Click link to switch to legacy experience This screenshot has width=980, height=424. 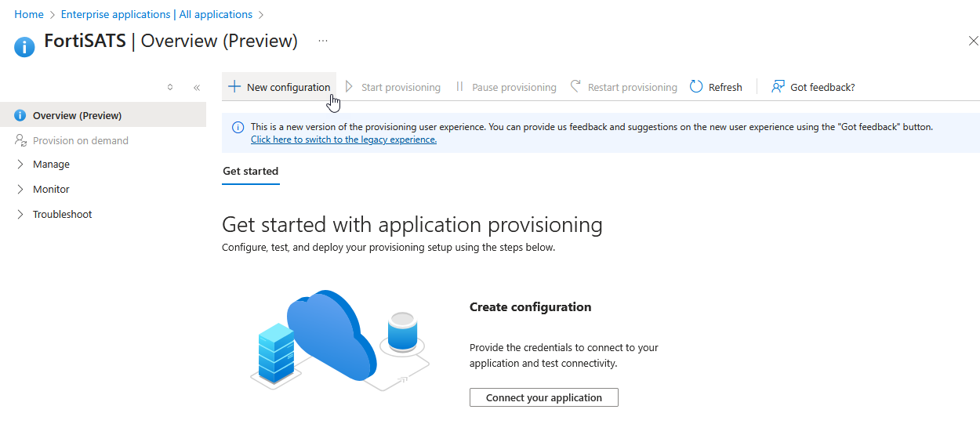pos(343,140)
